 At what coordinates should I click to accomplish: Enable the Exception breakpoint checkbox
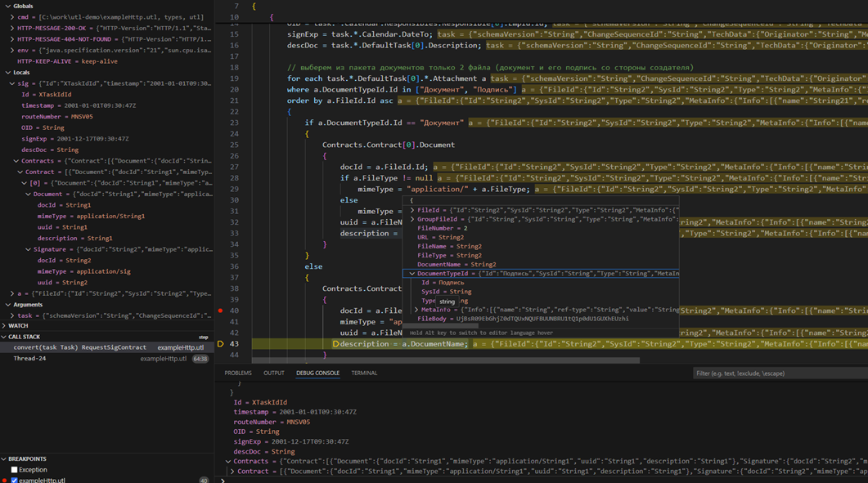click(15, 470)
